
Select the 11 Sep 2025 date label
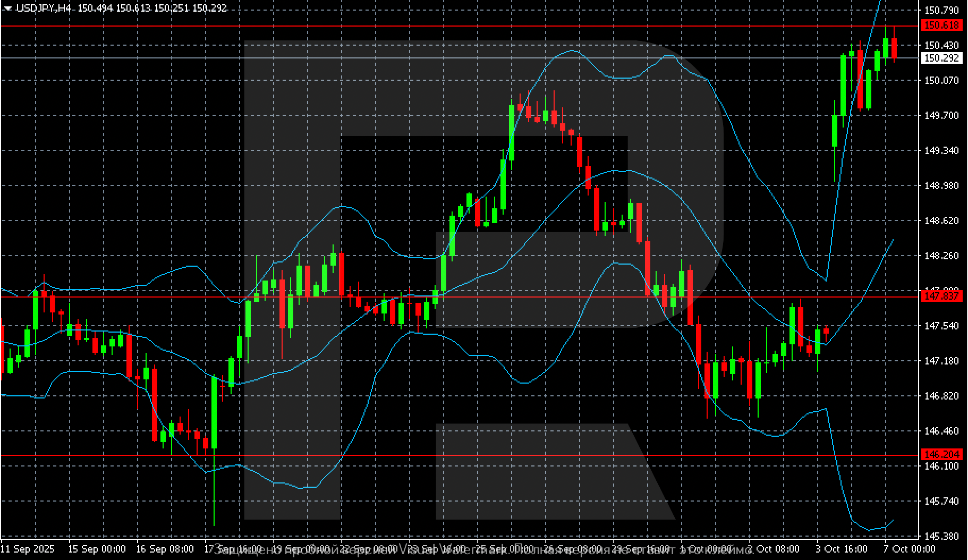[28, 549]
